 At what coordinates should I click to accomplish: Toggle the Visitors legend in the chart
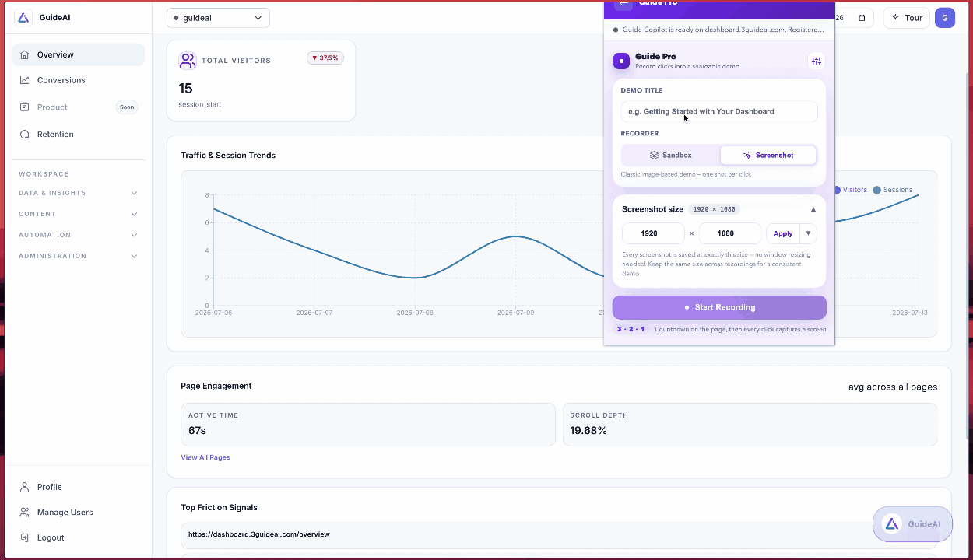click(851, 190)
